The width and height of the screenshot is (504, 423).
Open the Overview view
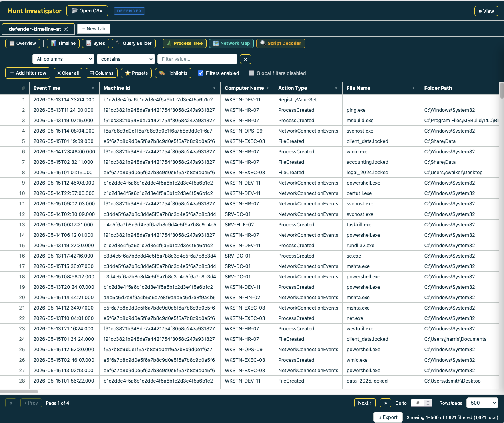point(23,43)
